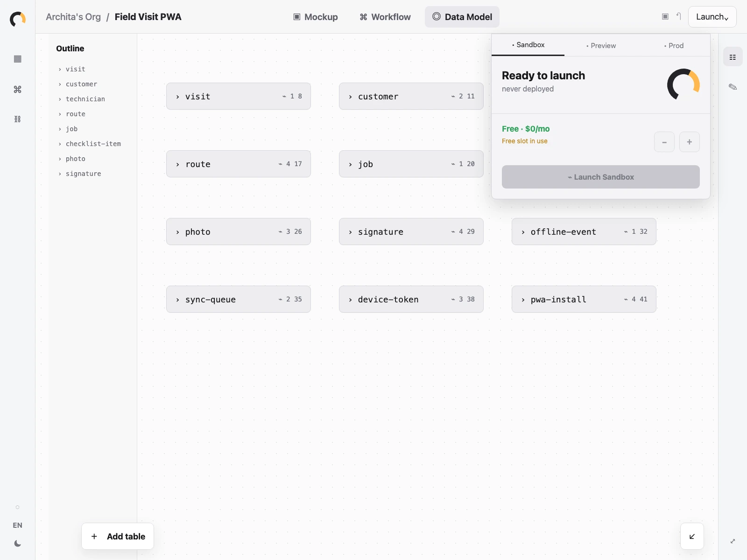Viewport: 747px width, 560px height.
Task: Expand the signature table card chevron
Action: click(350, 232)
